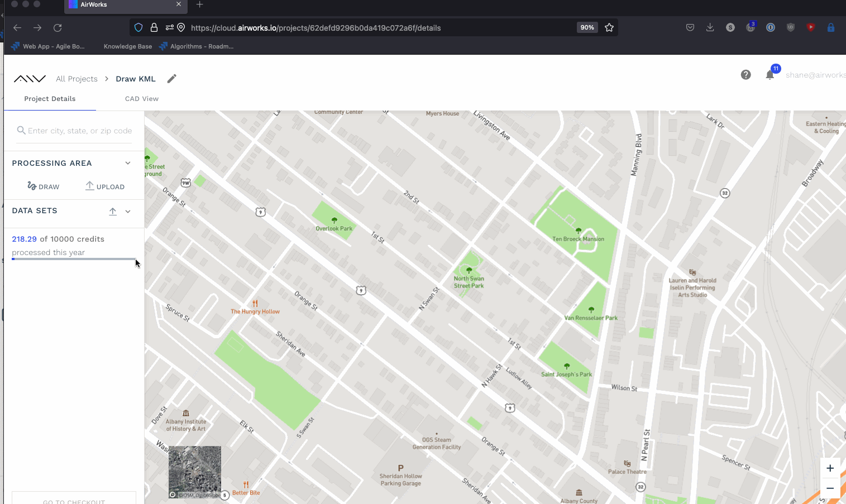Start drawing a processing area with DRAW
The width and height of the screenshot is (846, 504).
[x=44, y=186]
